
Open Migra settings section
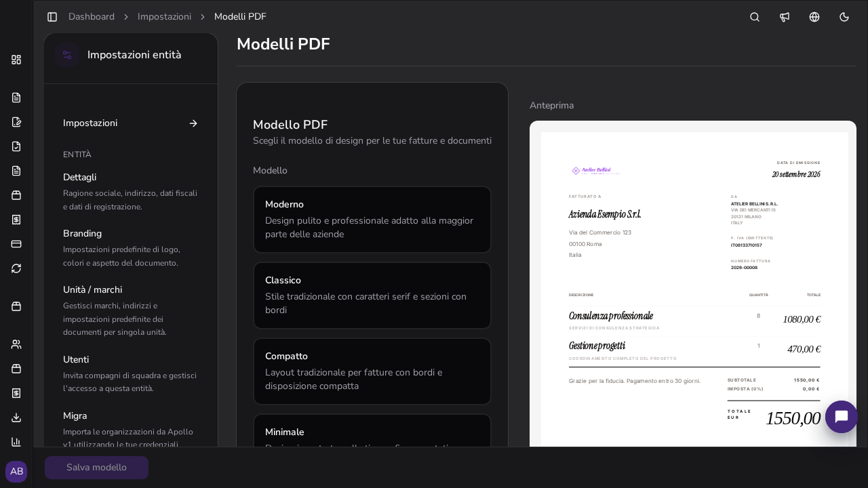[131, 428]
